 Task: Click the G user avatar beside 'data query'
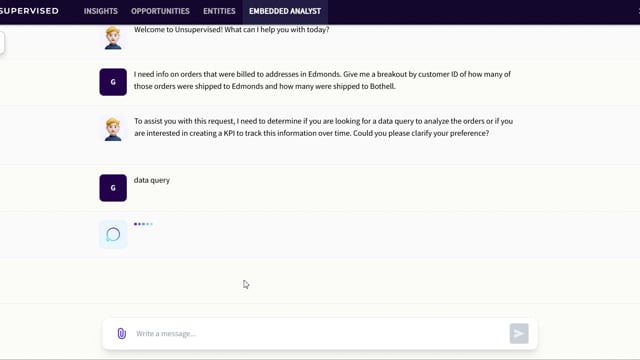click(x=113, y=188)
